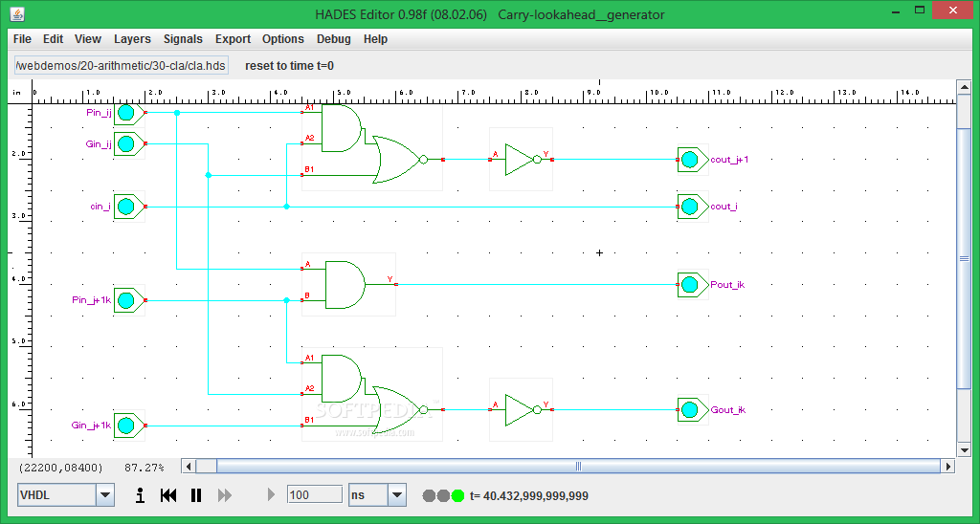Viewport: 980px width, 524px height.
Task: Open the Export menu
Action: (234, 38)
